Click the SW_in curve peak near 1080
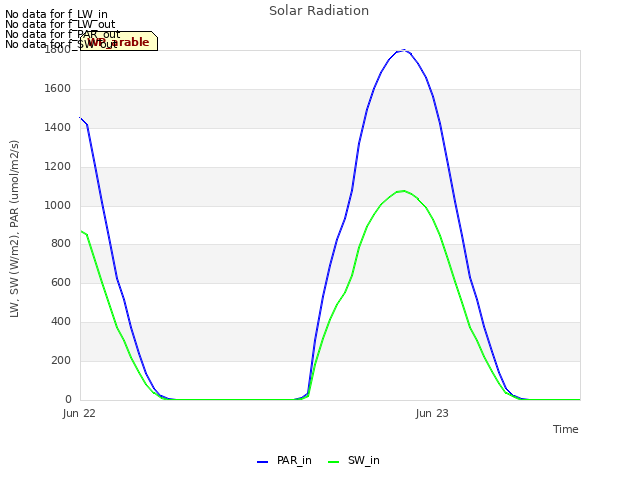The height and width of the screenshot is (480, 640). [404, 191]
